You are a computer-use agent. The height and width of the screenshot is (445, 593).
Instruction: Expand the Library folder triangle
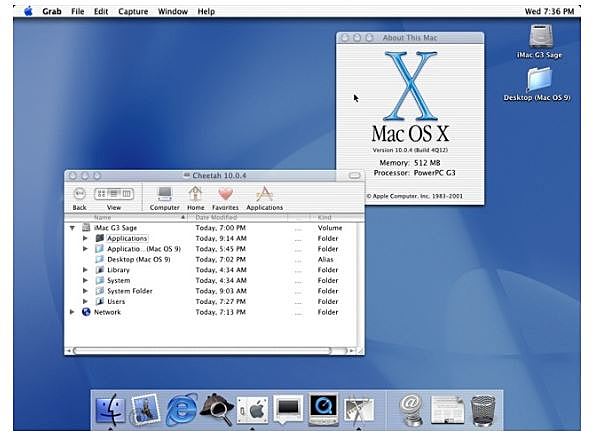(85, 270)
